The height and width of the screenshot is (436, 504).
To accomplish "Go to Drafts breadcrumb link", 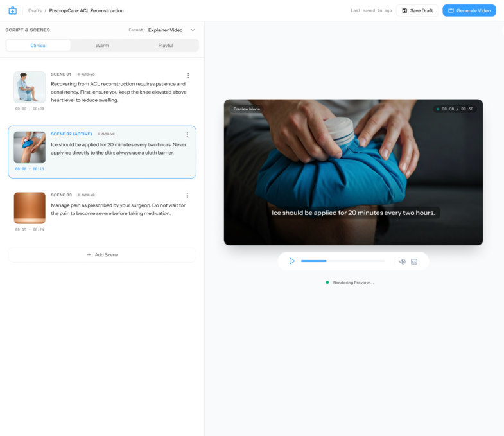I will pos(35,10).
